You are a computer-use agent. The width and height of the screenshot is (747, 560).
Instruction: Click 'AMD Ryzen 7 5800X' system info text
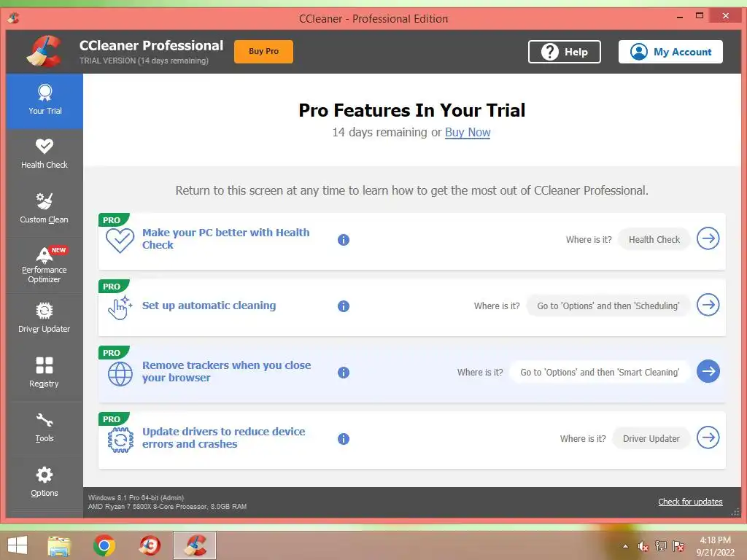point(167,507)
